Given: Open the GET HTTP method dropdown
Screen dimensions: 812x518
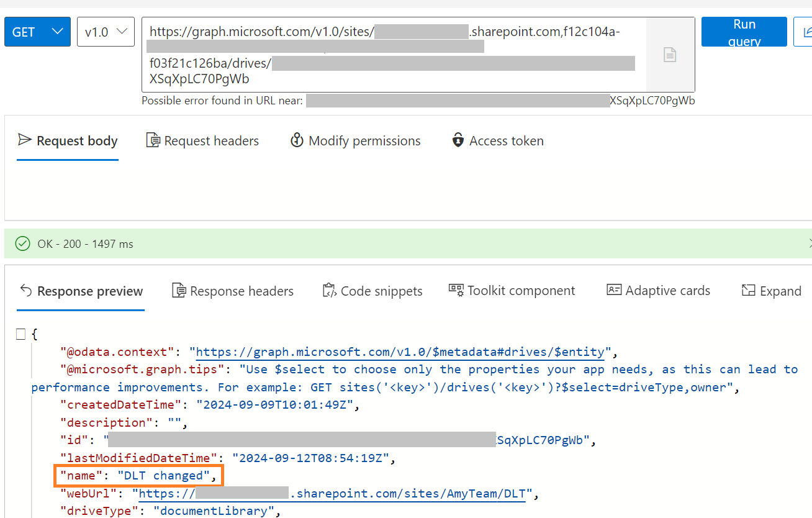Looking at the screenshot, I should point(37,32).
